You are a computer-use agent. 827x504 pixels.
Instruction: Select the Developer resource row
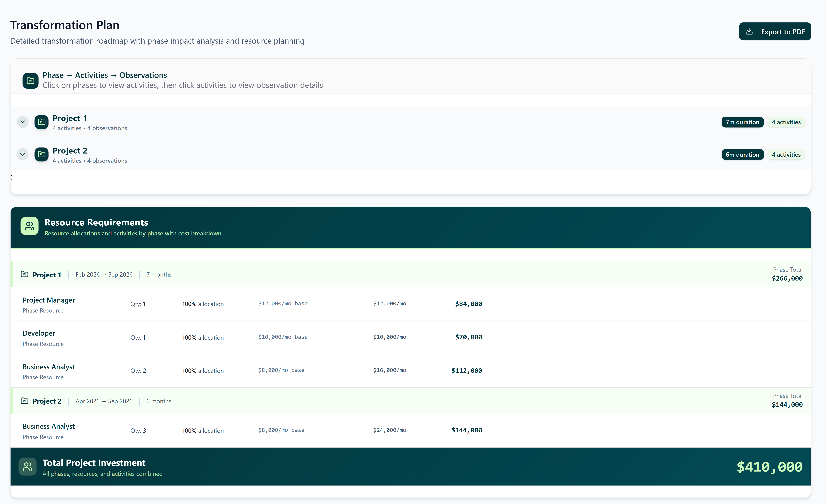click(x=39, y=334)
